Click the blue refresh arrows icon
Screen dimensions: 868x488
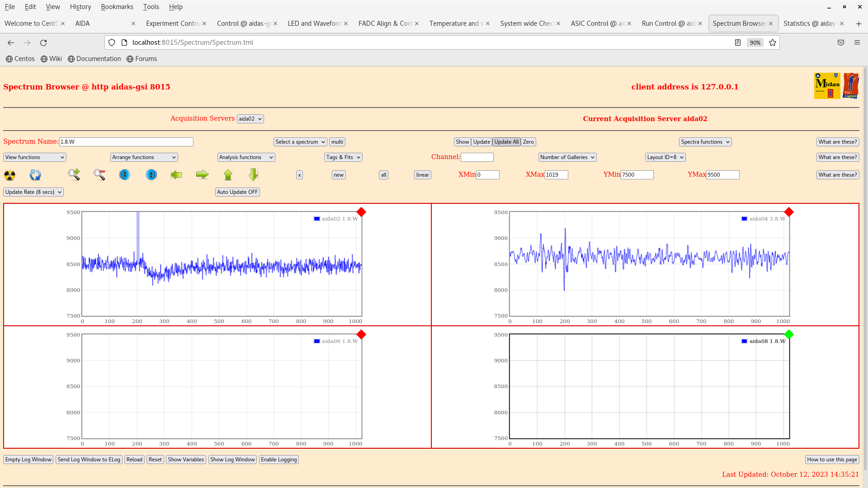tap(35, 175)
